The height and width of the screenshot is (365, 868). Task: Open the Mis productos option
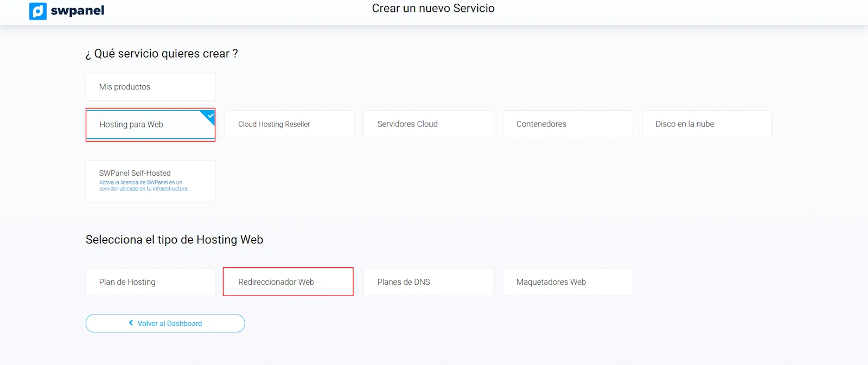click(x=150, y=87)
